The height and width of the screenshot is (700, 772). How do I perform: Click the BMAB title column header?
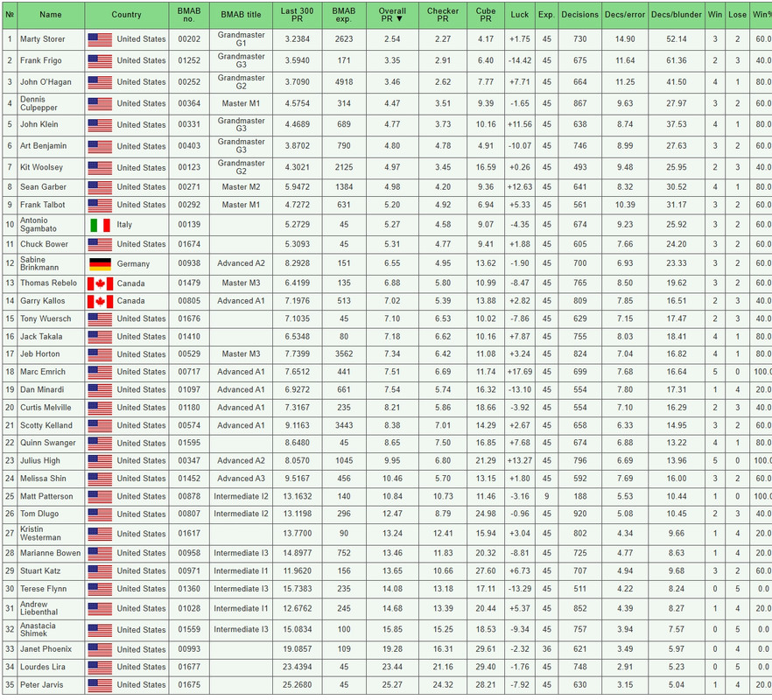(x=241, y=15)
